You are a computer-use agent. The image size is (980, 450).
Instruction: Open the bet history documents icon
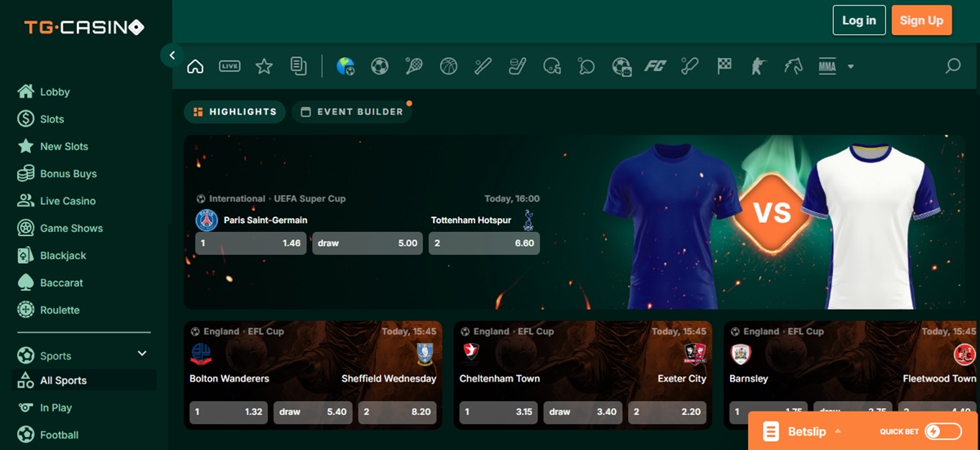coord(299,66)
